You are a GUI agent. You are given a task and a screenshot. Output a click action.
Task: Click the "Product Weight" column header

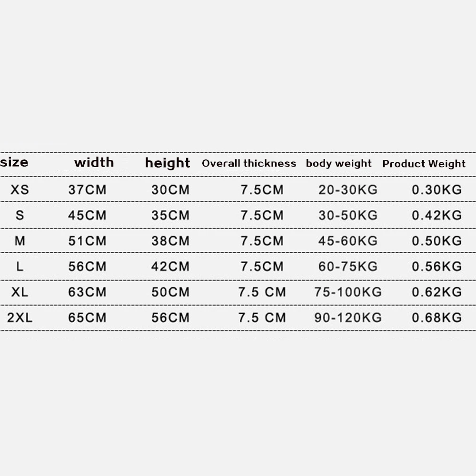click(424, 164)
